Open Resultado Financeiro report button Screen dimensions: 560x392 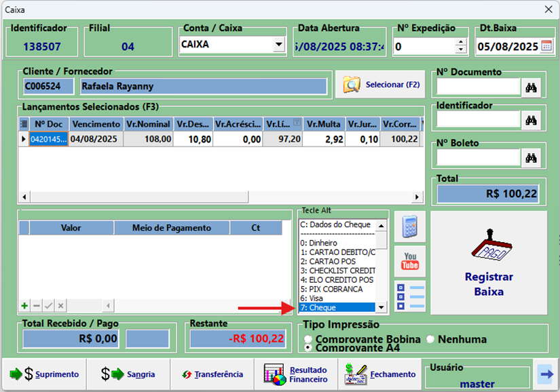(x=296, y=374)
